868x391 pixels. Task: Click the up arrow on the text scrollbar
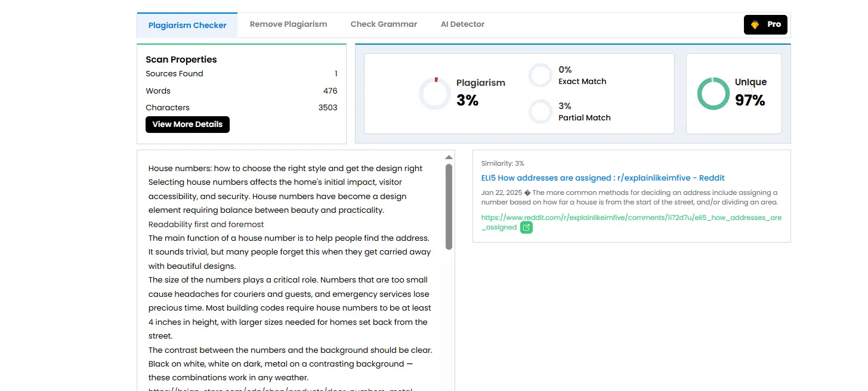pos(449,157)
